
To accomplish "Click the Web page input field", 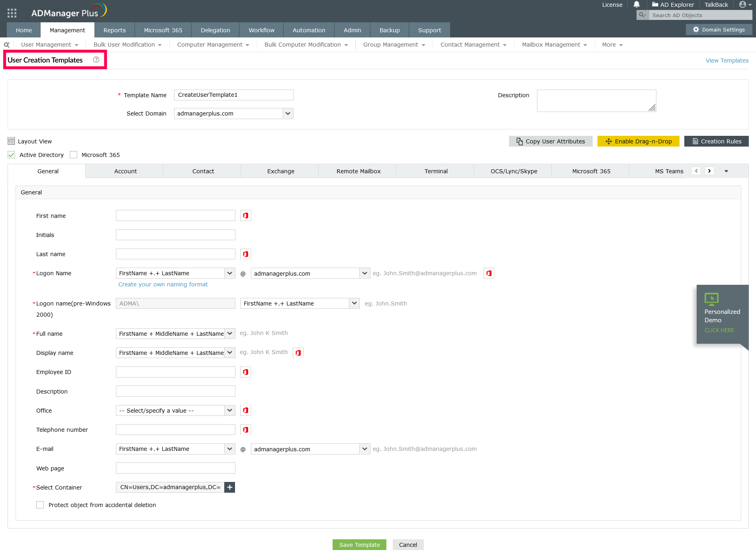I will 175,468.
